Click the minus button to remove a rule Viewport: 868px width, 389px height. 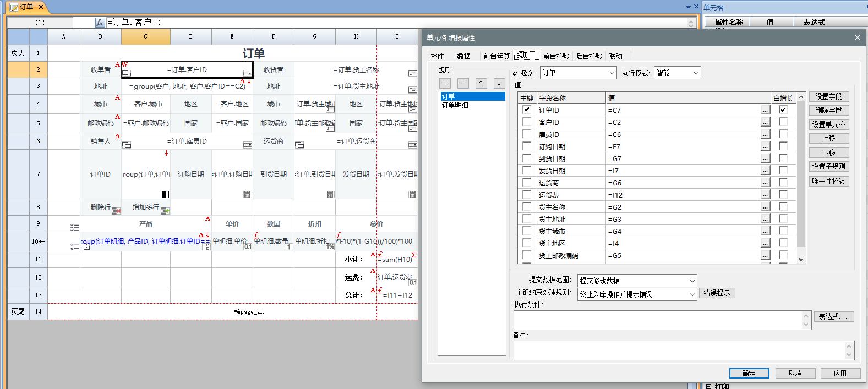click(463, 83)
